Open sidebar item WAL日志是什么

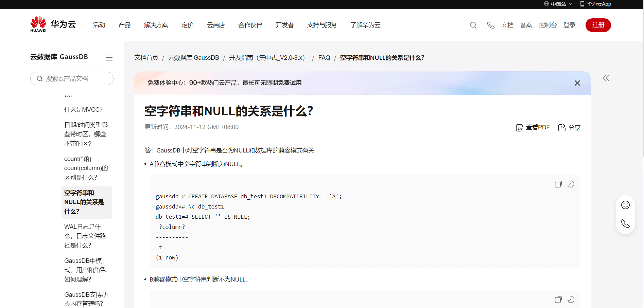(85, 236)
